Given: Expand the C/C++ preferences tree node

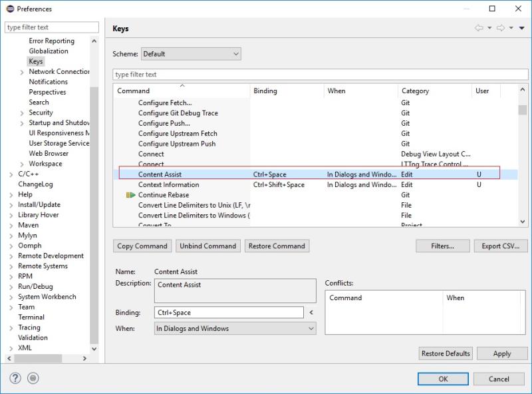Looking at the screenshot, I should (x=11, y=174).
